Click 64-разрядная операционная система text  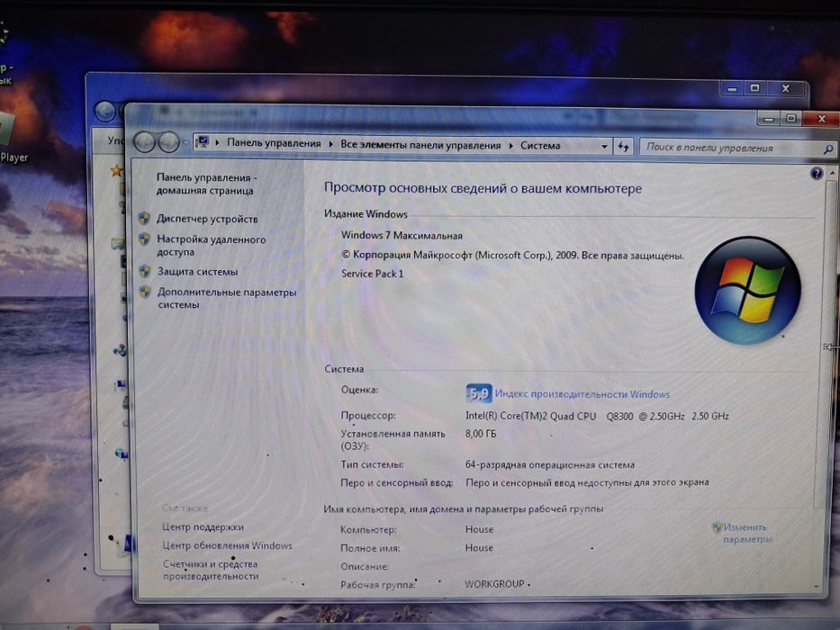click(x=549, y=465)
